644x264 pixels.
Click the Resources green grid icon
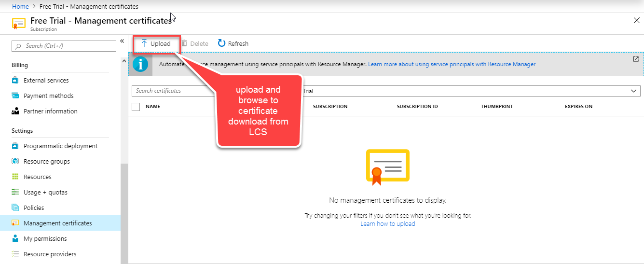(15, 177)
